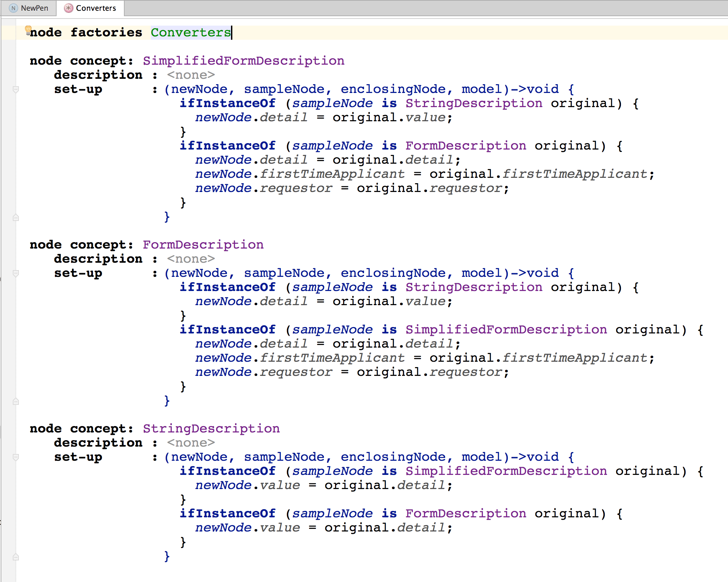Click the fold-end marker of SimplifiedFormDescription set-up

coord(15,218)
